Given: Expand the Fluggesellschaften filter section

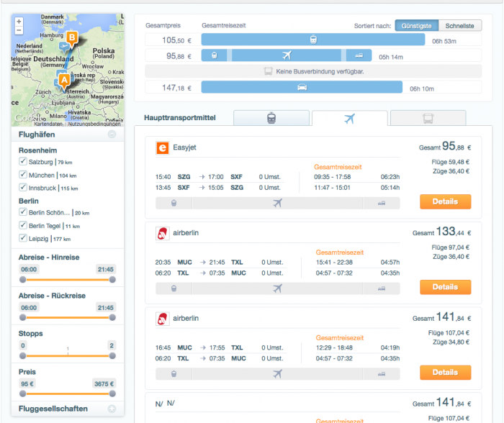Looking at the screenshot, I should 112,409.
